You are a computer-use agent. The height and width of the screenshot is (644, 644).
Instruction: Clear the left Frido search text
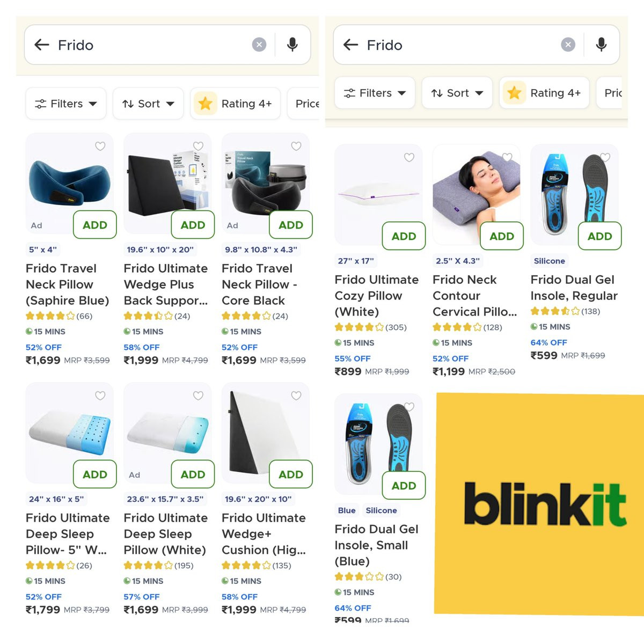[259, 45]
